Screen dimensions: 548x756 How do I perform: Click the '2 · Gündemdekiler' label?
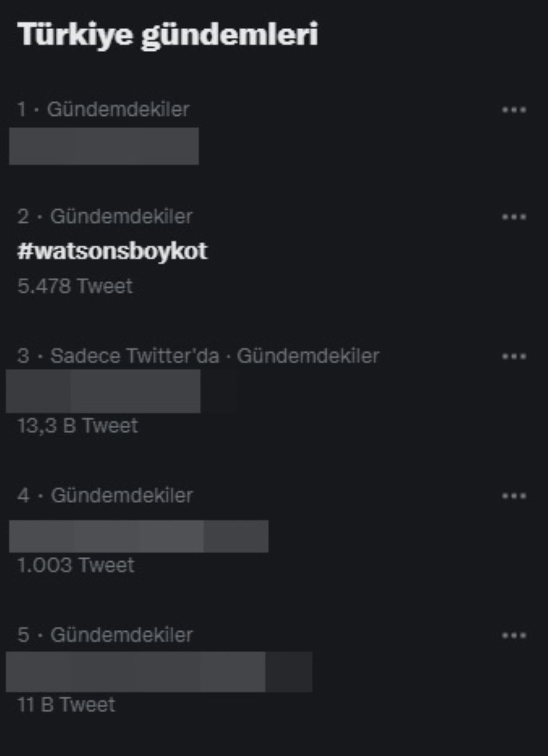[x=105, y=217]
